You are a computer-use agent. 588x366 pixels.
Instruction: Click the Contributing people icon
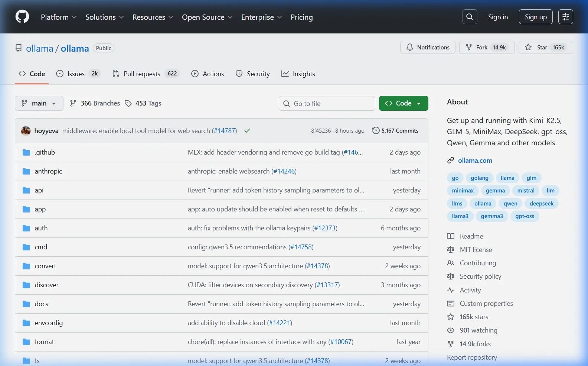coord(451,263)
